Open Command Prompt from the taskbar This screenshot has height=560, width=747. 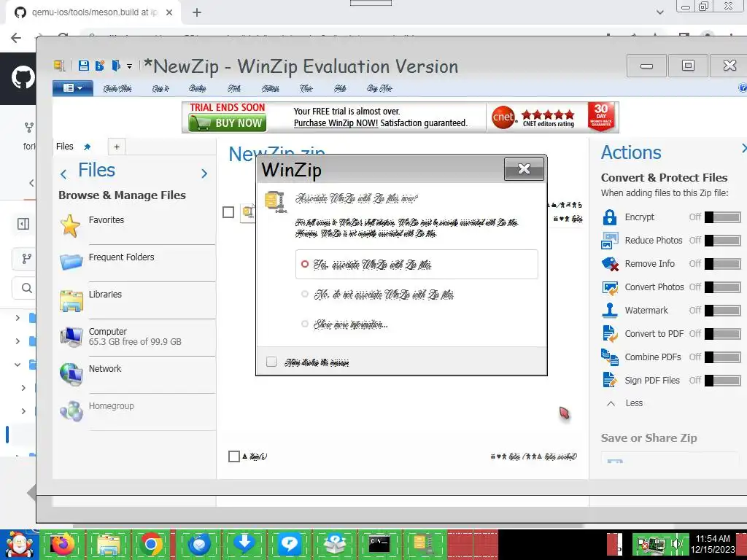click(x=379, y=544)
